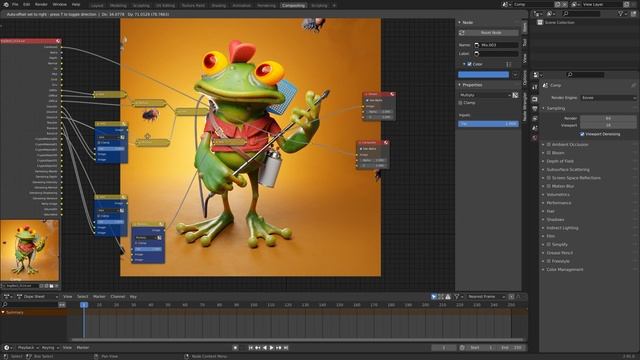The height and width of the screenshot is (360, 640).
Task: Click the Blender logo in the top menu bar
Action: click(x=6, y=4)
